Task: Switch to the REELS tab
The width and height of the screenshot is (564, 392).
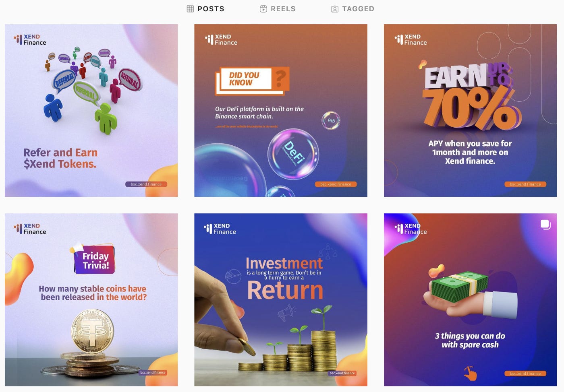Action: click(278, 9)
